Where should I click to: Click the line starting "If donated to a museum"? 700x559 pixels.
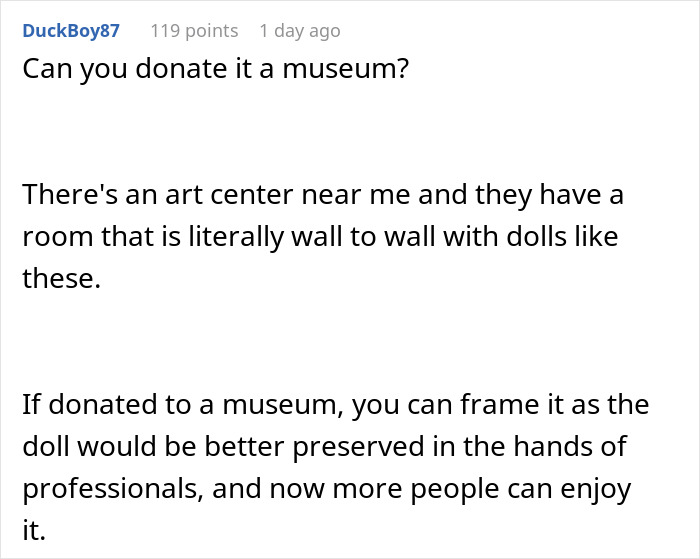coord(335,406)
